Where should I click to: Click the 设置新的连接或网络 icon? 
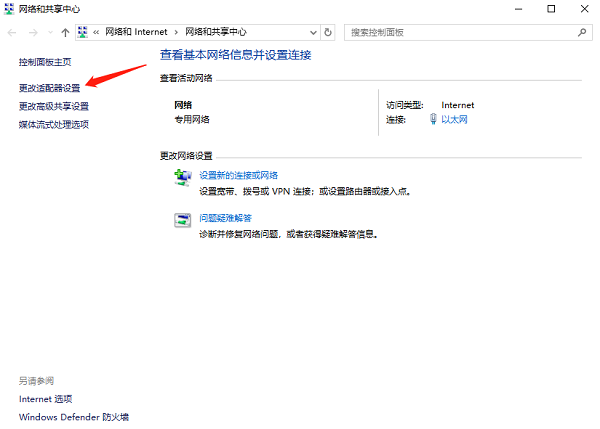183,177
